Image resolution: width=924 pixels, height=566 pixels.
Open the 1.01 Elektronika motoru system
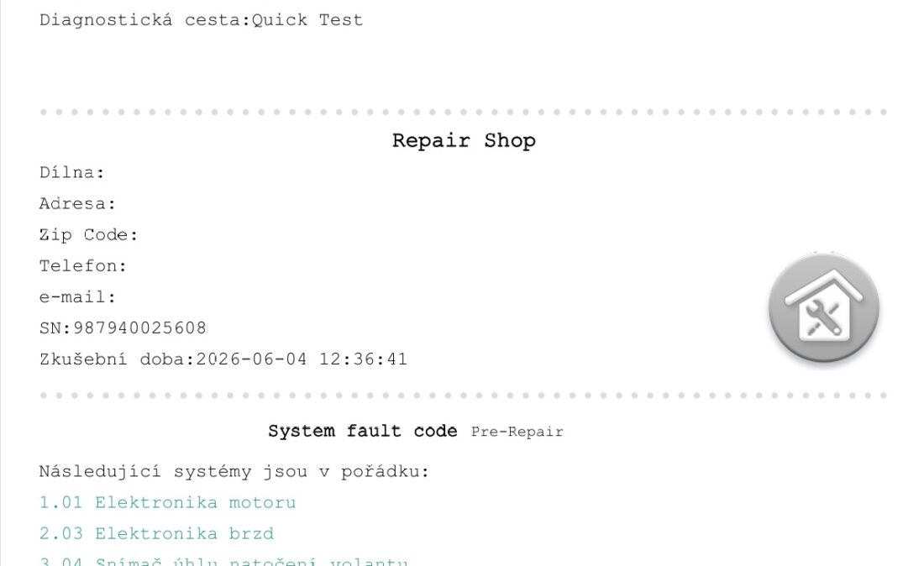click(167, 502)
